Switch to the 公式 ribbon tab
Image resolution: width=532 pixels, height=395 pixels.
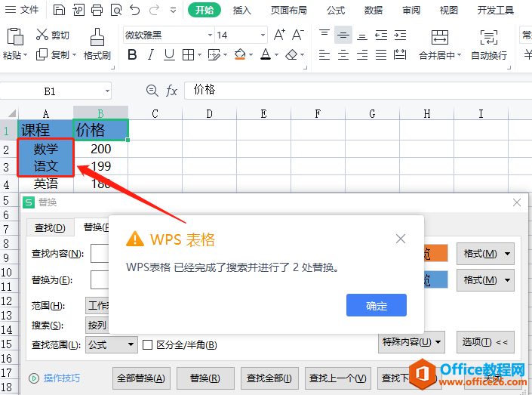pyautogui.click(x=336, y=11)
